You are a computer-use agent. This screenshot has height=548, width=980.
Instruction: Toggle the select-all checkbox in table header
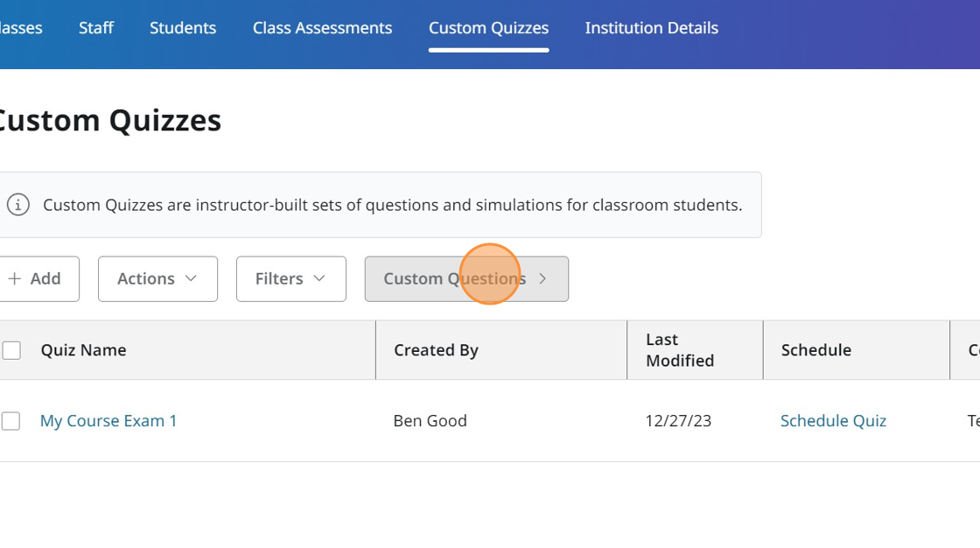pos(11,350)
